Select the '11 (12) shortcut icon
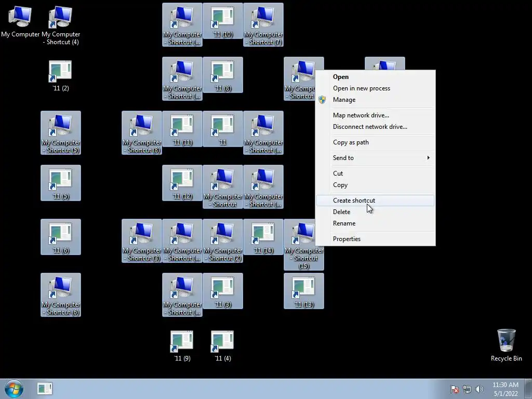 click(x=182, y=183)
